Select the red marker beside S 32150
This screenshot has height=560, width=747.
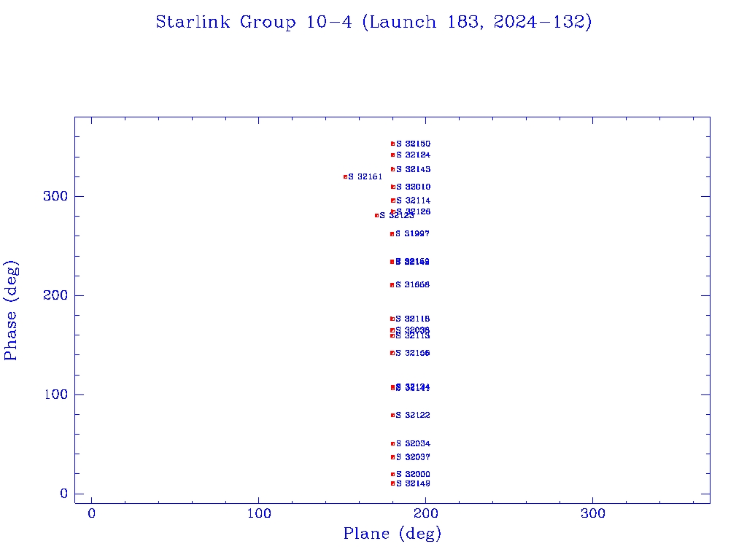(393, 144)
